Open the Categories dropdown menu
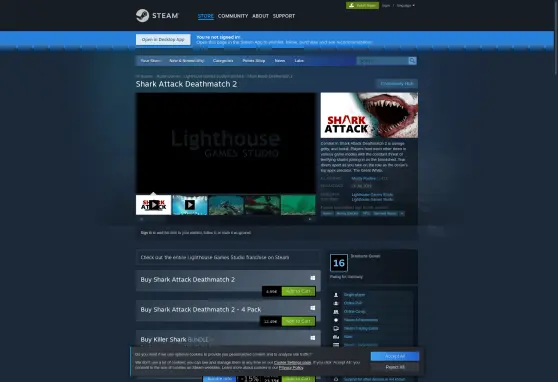The width and height of the screenshot is (558, 382). coord(223,61)
